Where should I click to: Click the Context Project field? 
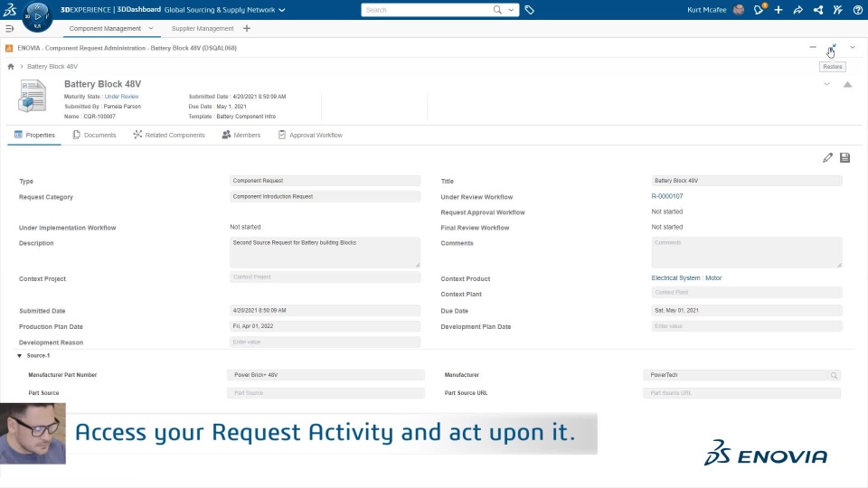(x=325, y=277)
